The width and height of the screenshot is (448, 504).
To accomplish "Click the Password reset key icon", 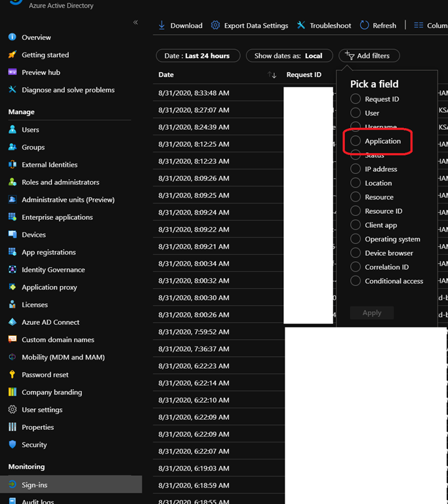I will (12, 375).
